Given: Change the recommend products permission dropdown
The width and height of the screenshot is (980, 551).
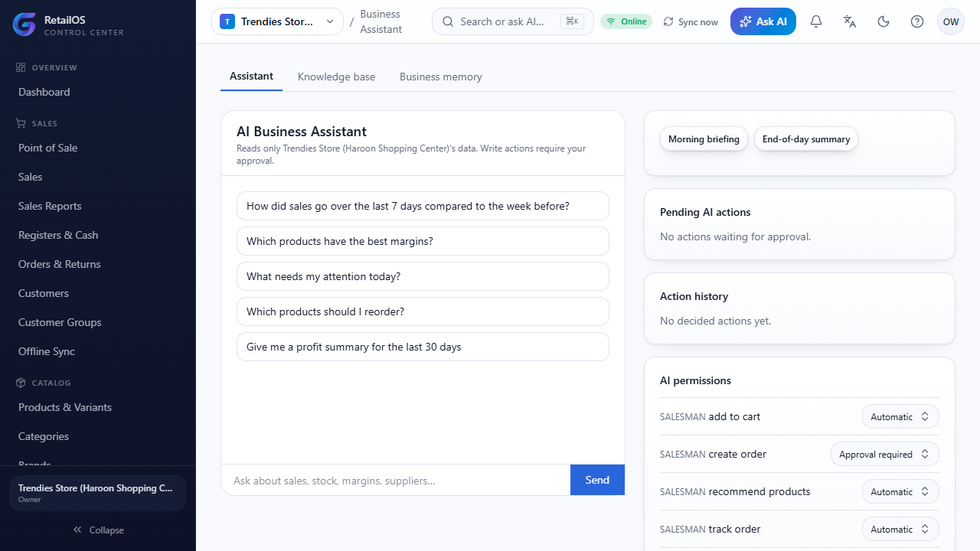Looking at the screenshot, I should [x=900, y=491].
